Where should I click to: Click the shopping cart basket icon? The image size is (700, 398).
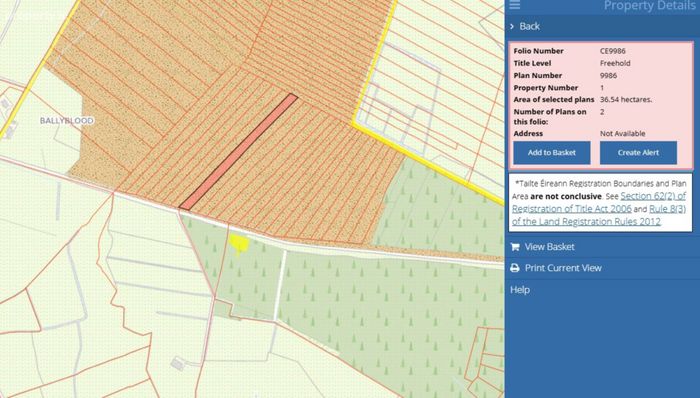tap(515, 247)
